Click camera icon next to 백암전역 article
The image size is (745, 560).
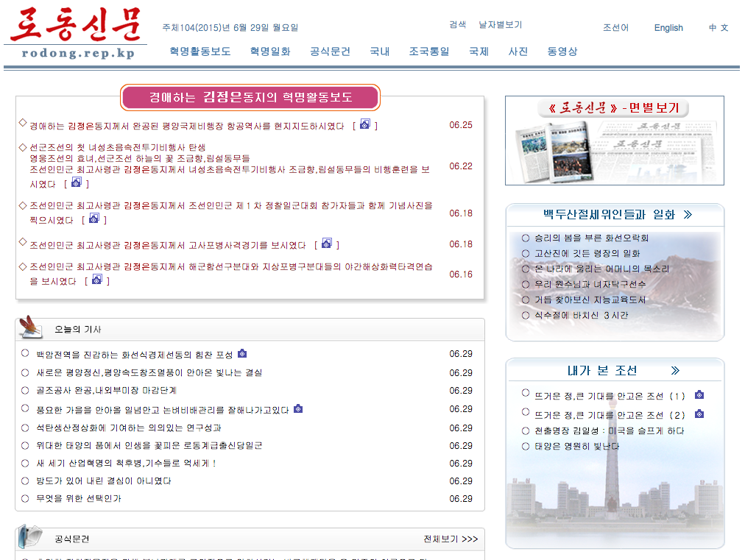[242, 354]
